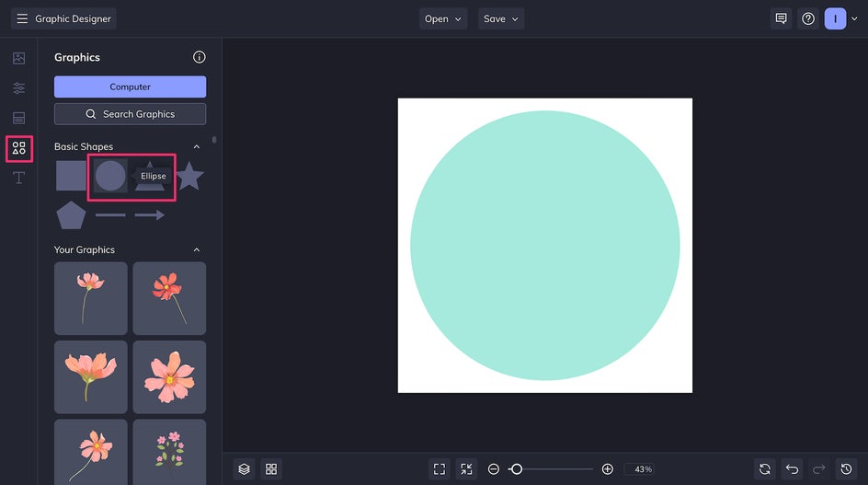
Task: Select the peach side-view flower thumbnail
Action: 91,377
